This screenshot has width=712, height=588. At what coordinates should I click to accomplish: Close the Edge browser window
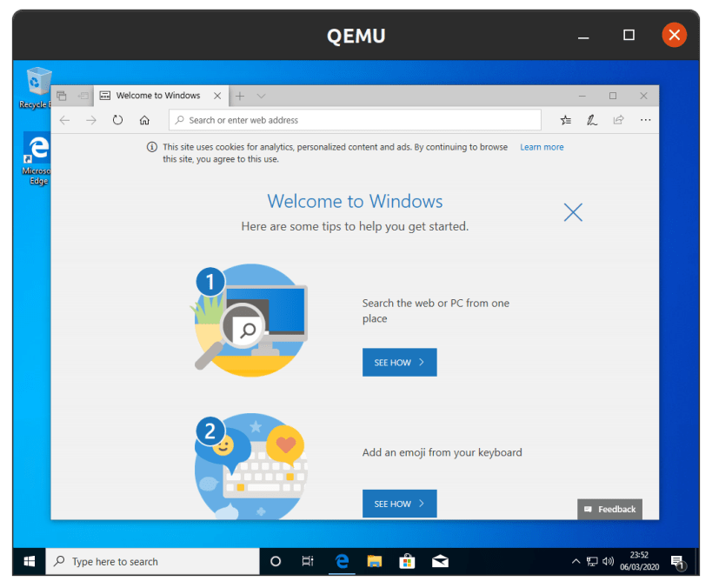pyautogui.click(x=643, y=96)
